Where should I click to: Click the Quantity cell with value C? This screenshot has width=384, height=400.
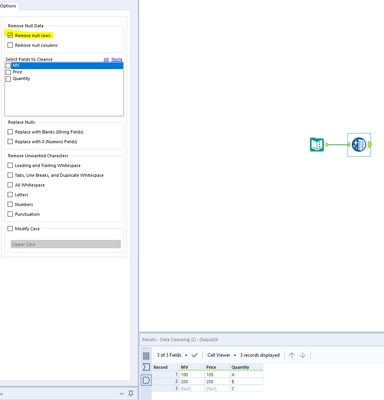click(x=247, y=389)
